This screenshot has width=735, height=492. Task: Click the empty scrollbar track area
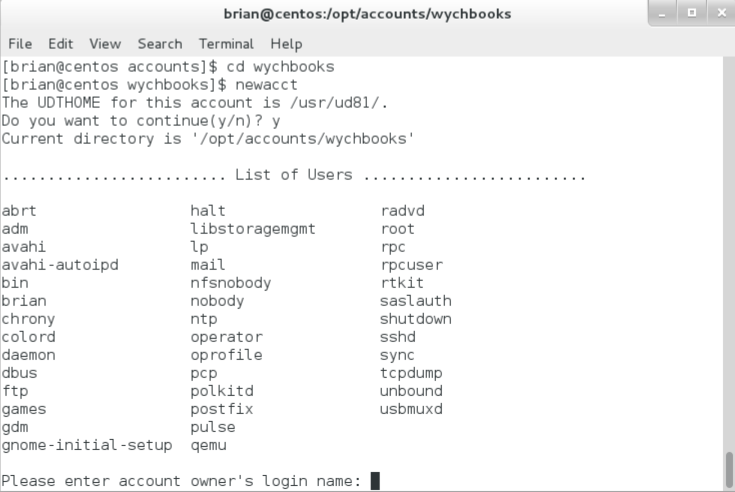tap(729, 253)
